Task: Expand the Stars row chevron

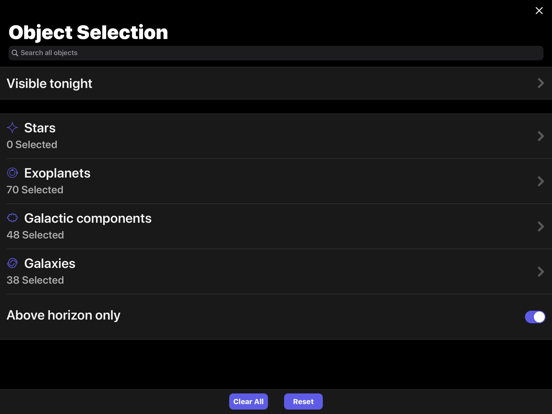Action: pos(541,136)
